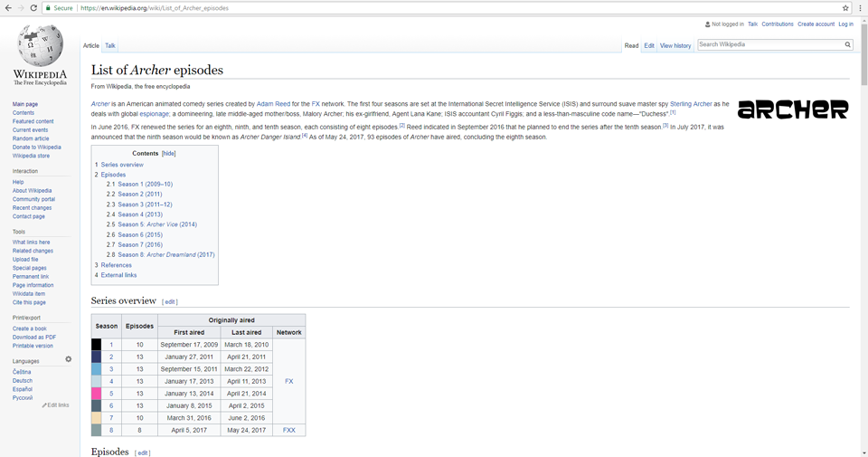Switch language to Deutsch
Image resolution: width=868 pixels, height=457 pixels.
(x=22, y=381)
